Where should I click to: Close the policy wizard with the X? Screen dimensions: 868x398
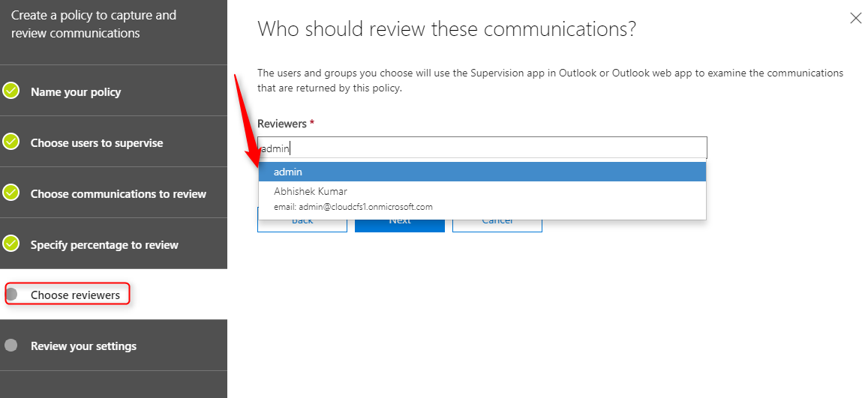(x=856, y=18)
